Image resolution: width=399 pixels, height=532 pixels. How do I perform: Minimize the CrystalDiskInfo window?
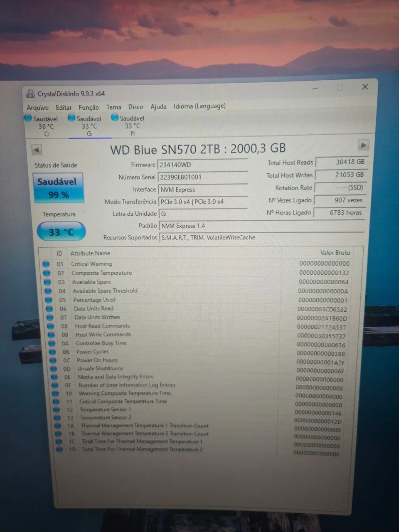click(x=315, y=89)
